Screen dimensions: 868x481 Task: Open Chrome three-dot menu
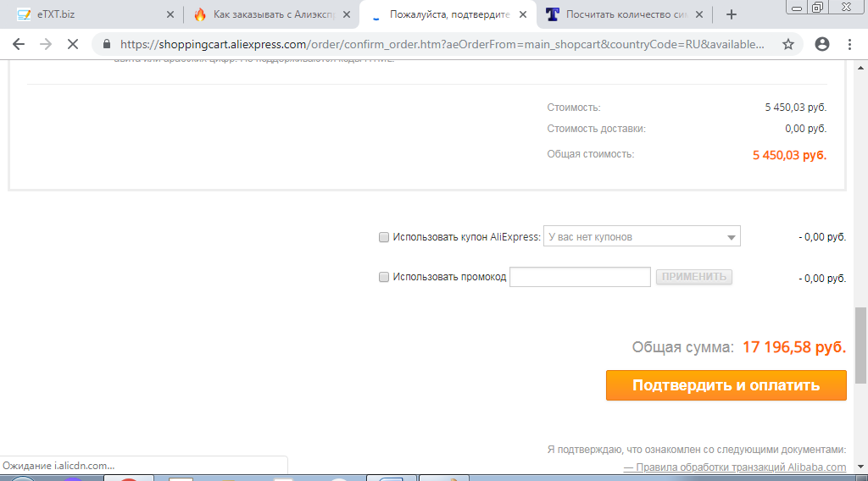(849, 44)
